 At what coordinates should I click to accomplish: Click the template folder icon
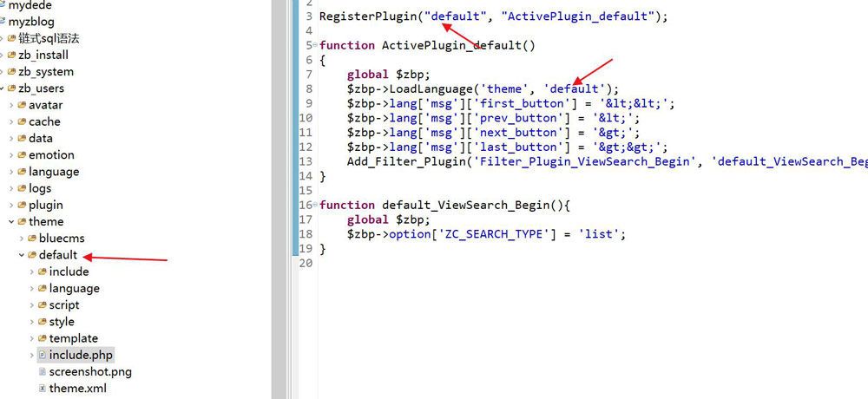tap(42, 338)
